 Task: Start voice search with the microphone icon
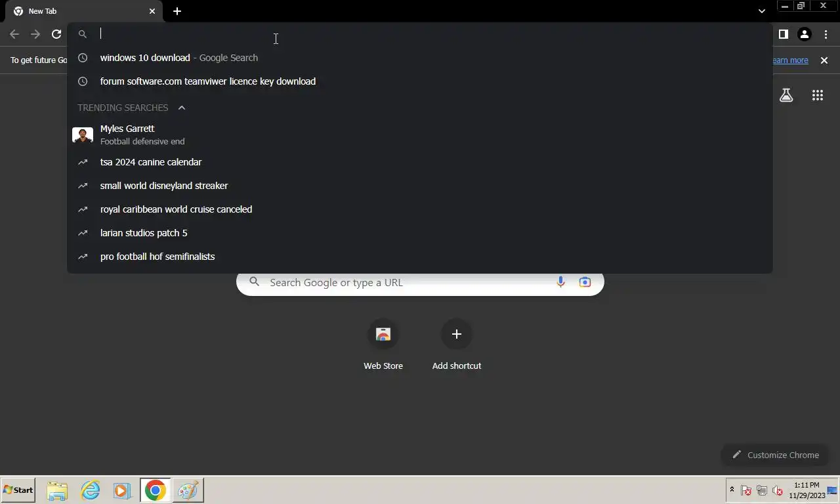(x=560, y=282)
